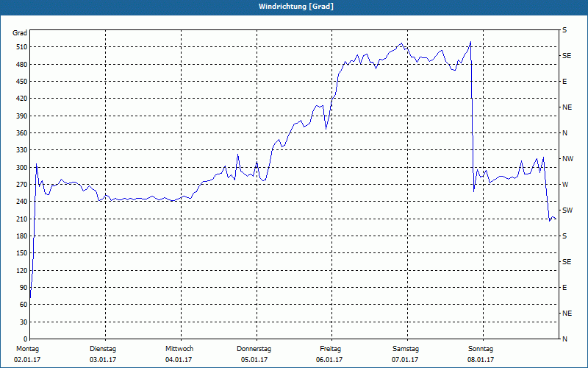Click the 180 y-axis value

22,236
